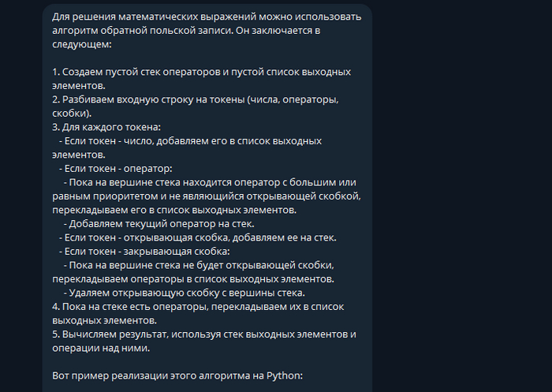This screenshot has width=552, height=392.
Task: Click step 3 "Для каждого токена:"
Action: point(106,127)
